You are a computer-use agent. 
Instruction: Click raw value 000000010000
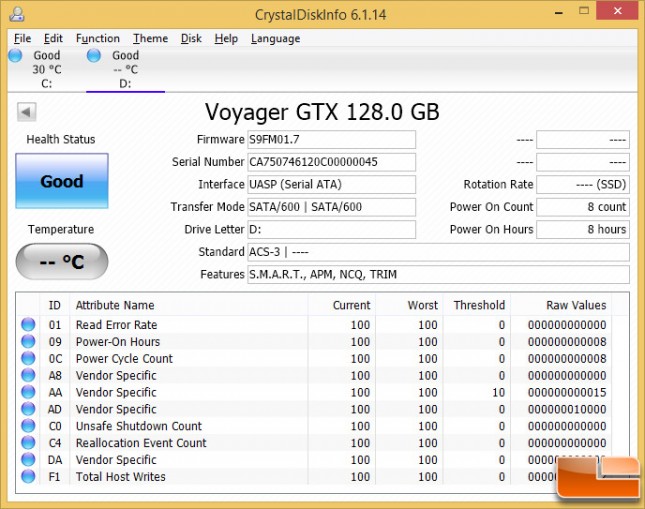point(567,409)
